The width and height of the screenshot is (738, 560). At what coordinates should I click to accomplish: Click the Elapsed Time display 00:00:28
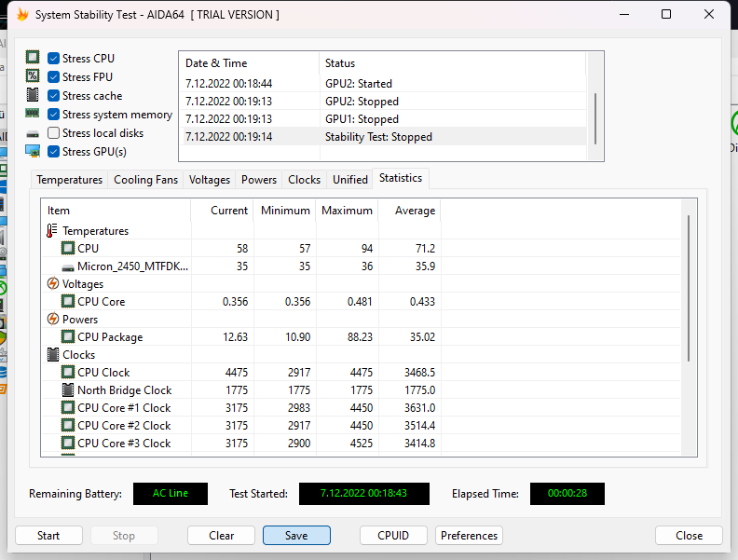567,493
